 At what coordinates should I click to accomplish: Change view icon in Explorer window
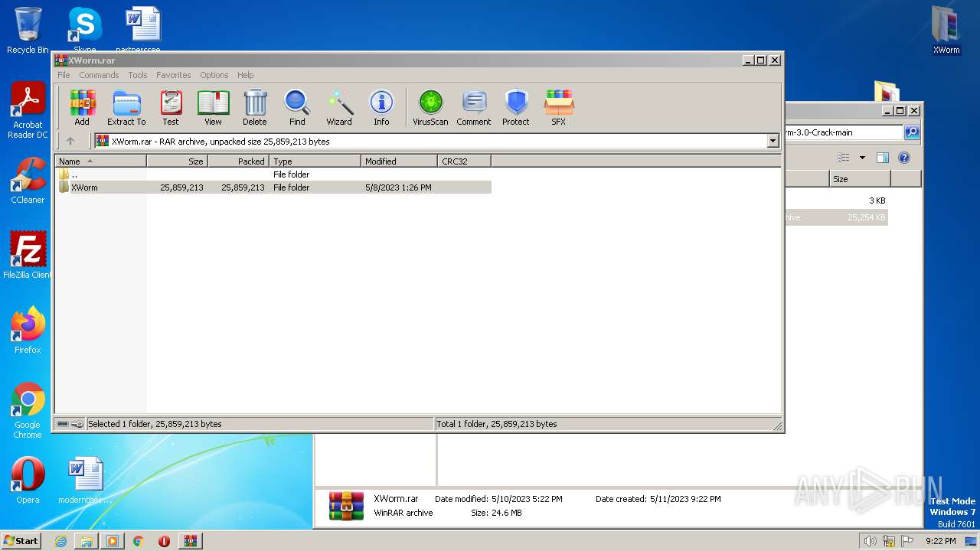click(x=844, y=158)
